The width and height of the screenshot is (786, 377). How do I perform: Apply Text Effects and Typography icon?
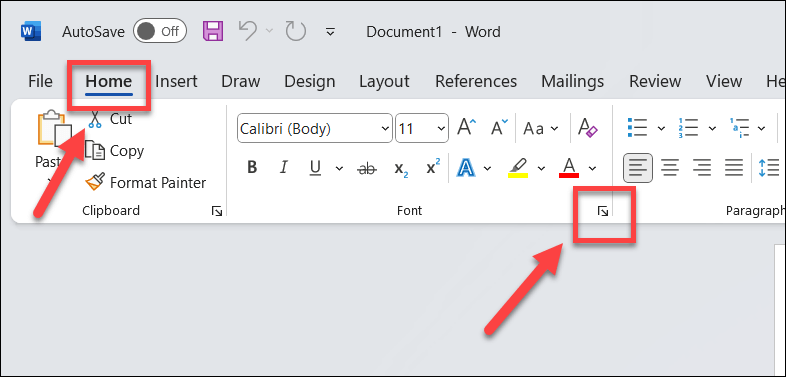466,167
